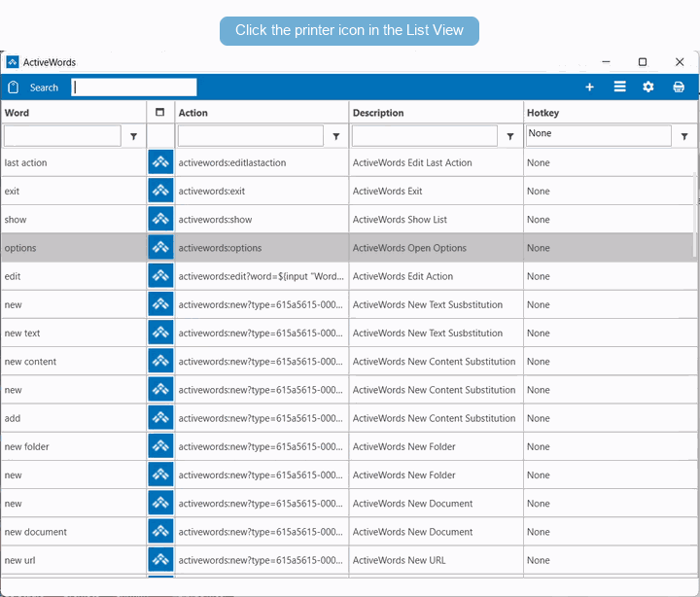Select the 'new url' word cell
700x597 pixels.
point(74,560)
